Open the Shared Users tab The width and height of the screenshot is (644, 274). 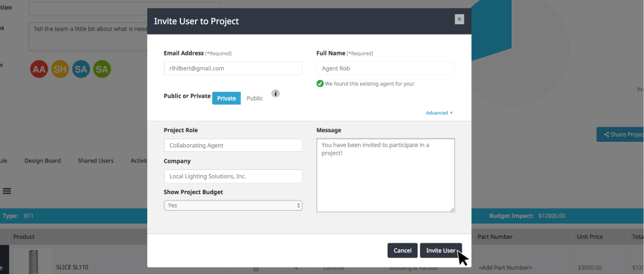click(95, 161)
